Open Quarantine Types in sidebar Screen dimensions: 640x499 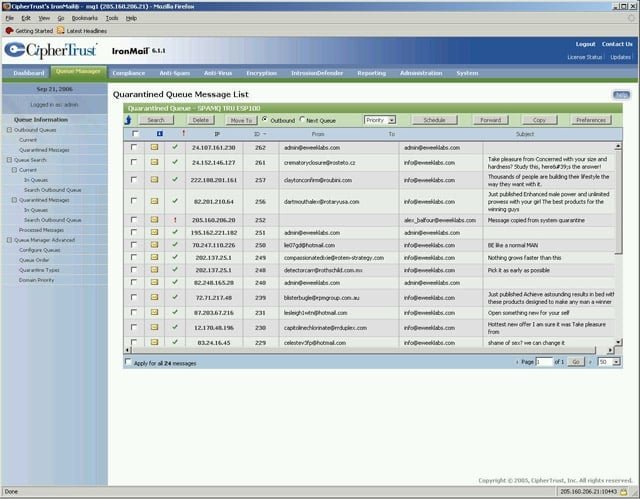39,270
